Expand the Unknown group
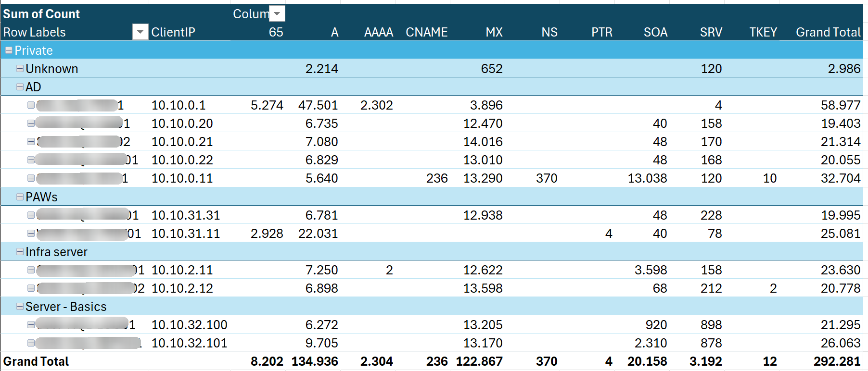The image size is (868, 371). coord(20,69)
